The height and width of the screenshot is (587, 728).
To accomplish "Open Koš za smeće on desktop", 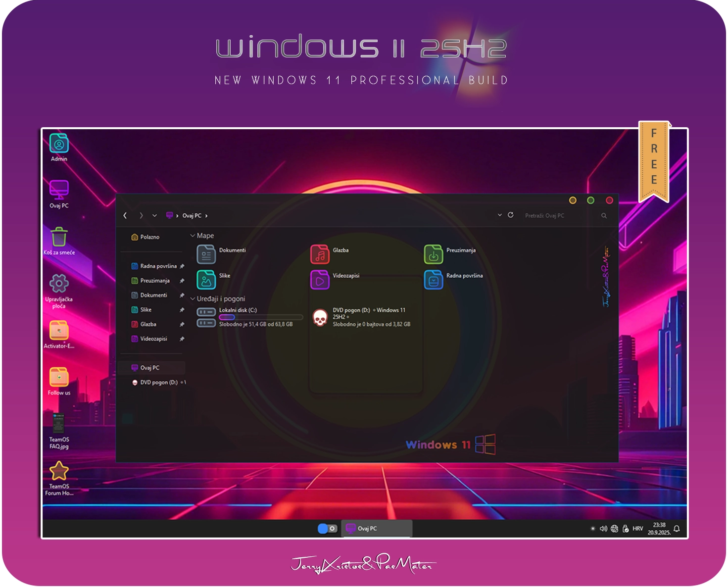I will pyautogui.click(x=59, y=238).
